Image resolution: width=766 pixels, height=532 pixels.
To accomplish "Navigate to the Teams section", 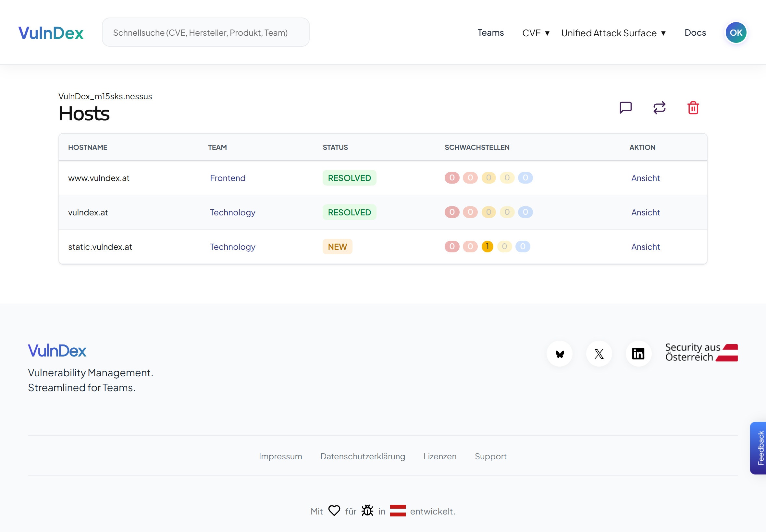I will tap(490, 33).
